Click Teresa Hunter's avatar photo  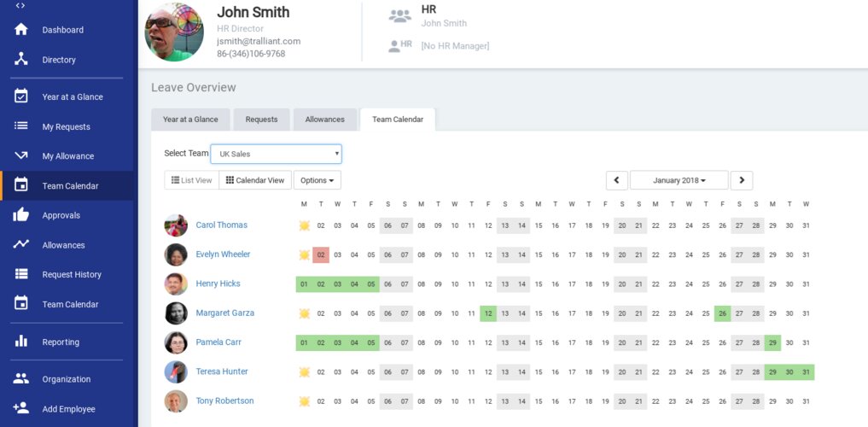[176, 372]
